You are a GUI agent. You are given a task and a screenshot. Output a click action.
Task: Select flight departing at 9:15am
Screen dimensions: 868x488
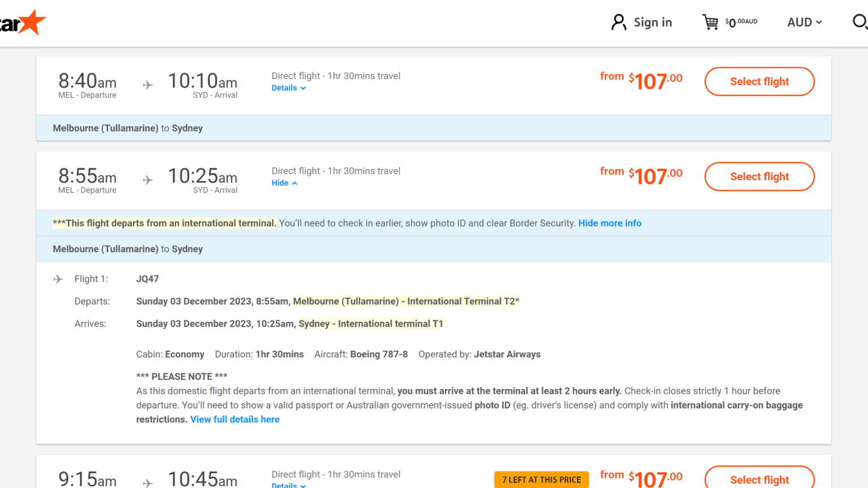click(x=759, y=479)
